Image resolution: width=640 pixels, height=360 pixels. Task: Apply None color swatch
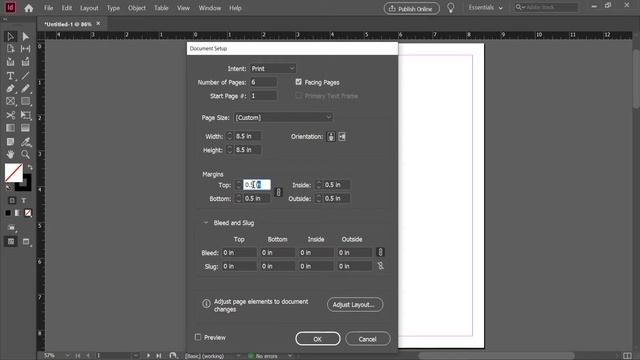pyautogui.click(x=28, y=213)
